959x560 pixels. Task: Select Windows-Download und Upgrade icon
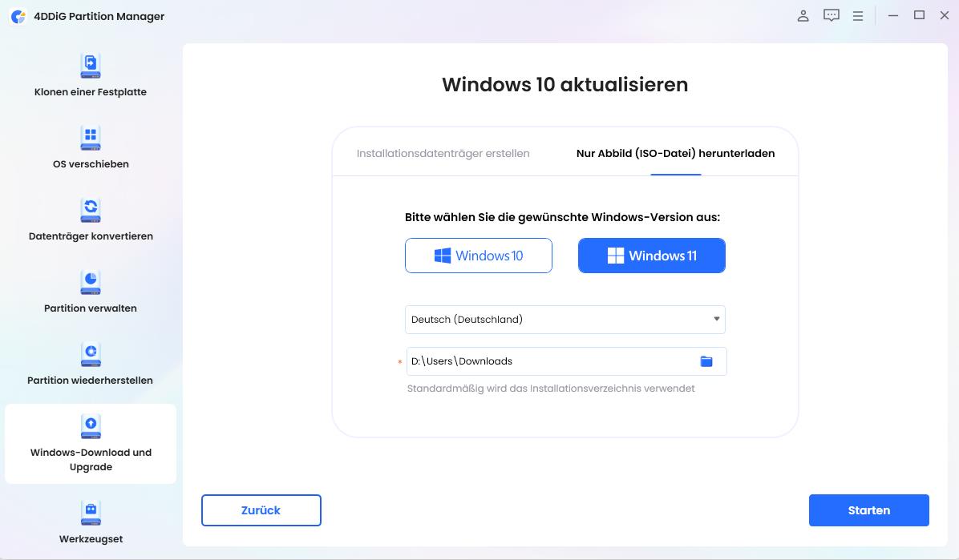pos(91,427)
